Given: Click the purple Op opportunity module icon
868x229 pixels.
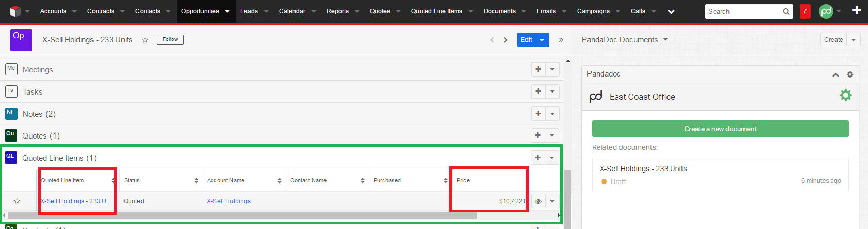Looking at the screenshot, I should (21, 40).
